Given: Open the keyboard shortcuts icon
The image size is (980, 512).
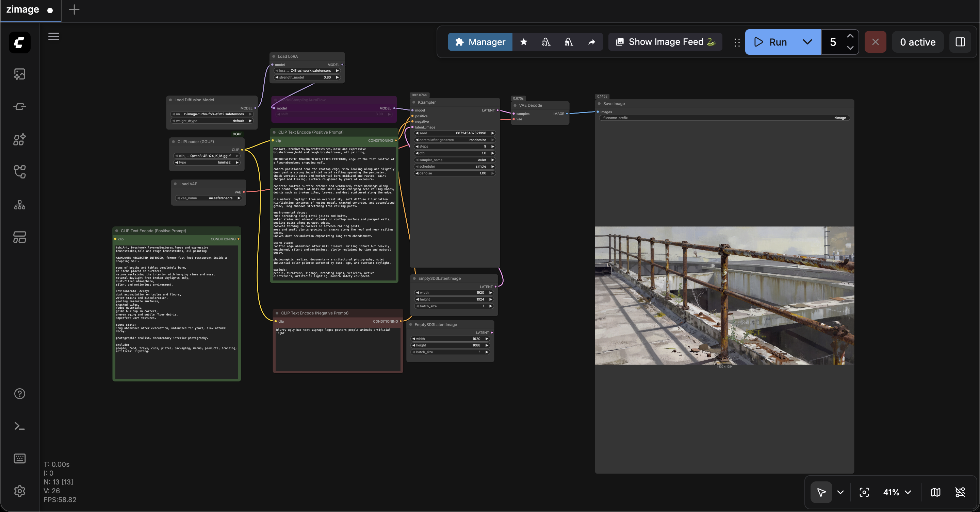Looking at the screenshot, I should pyautogui.click(x=19, y=458).
